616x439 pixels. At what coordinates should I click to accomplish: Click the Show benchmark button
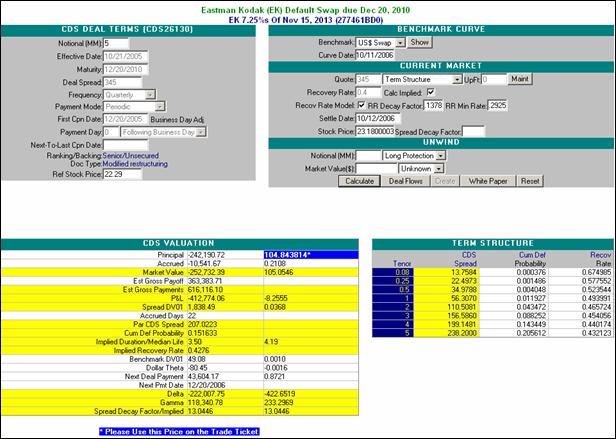(420, 42)
